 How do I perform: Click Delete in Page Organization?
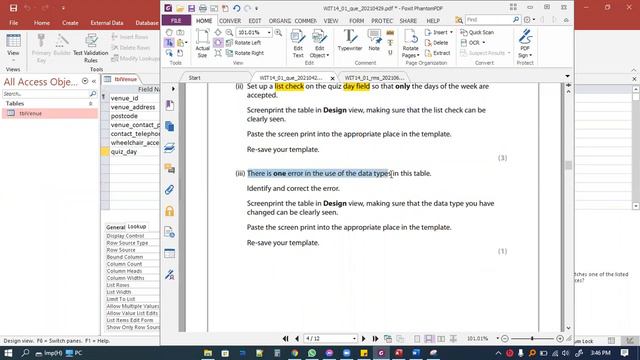436,42
